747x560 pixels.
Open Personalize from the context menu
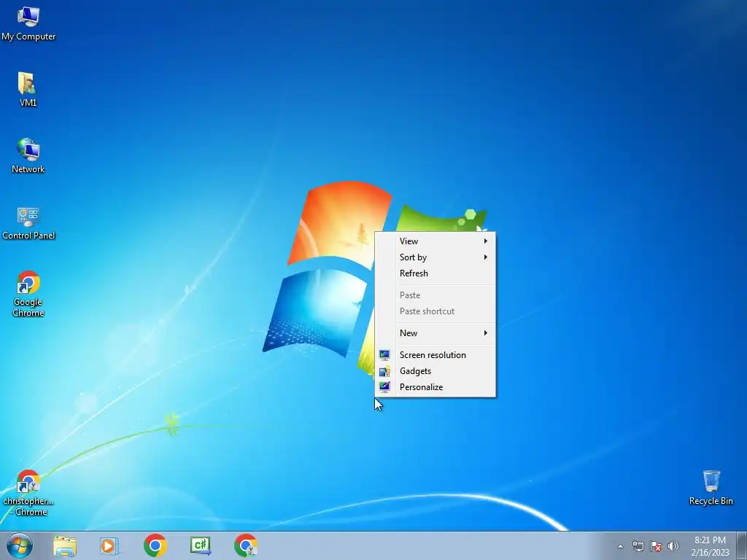[436, 387]
